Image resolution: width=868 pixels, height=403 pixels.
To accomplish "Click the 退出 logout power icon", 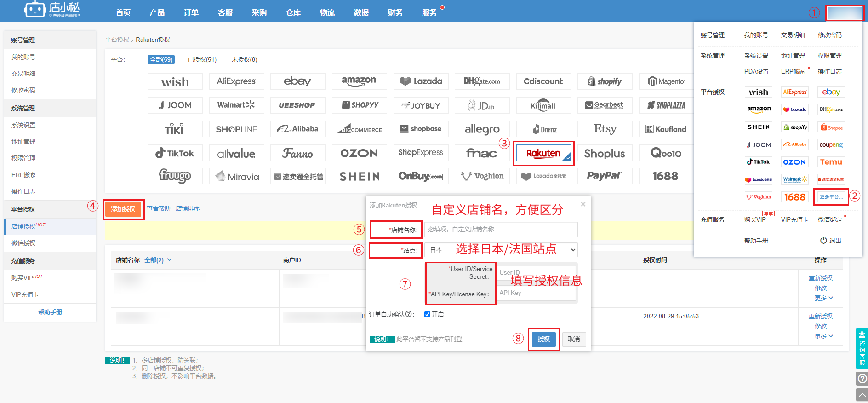I will pyautogui.click(x=823, y=241).
